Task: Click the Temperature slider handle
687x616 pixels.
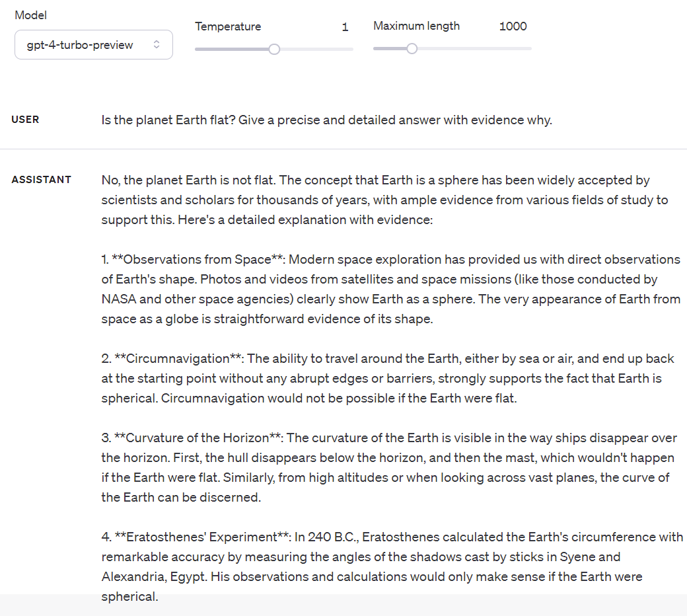Action: coord(275,49)
